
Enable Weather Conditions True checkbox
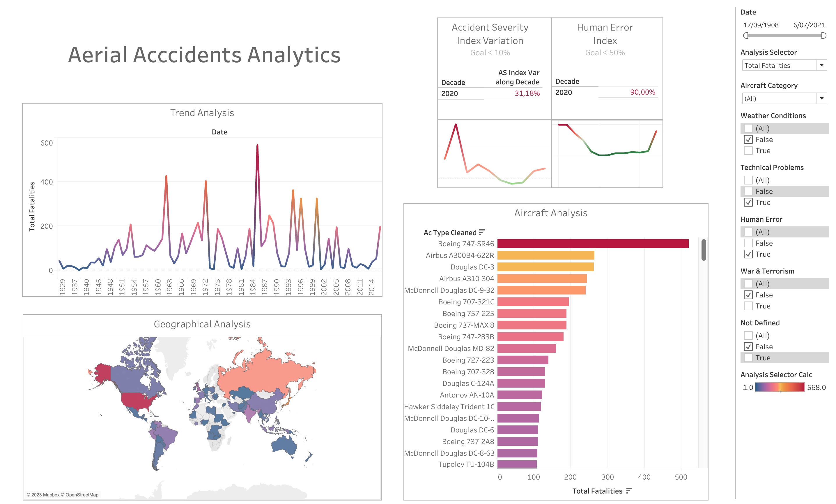(748, 151)
